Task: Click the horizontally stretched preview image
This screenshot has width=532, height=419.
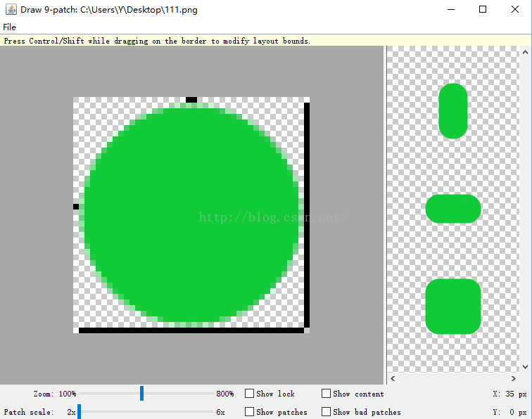Action: click(453, 209)
